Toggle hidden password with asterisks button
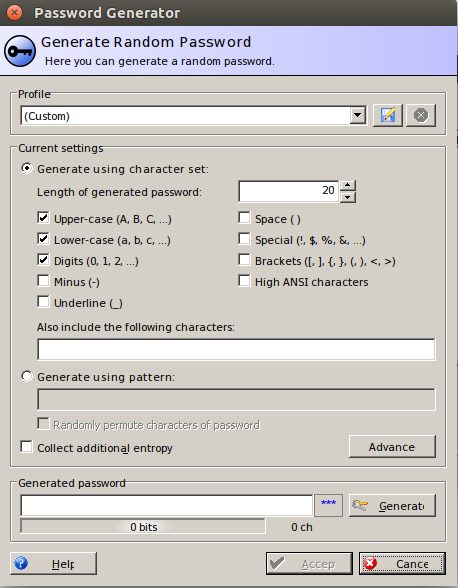Screen dimensions: 458x588 pyautogui.click(x=329, y=505)
